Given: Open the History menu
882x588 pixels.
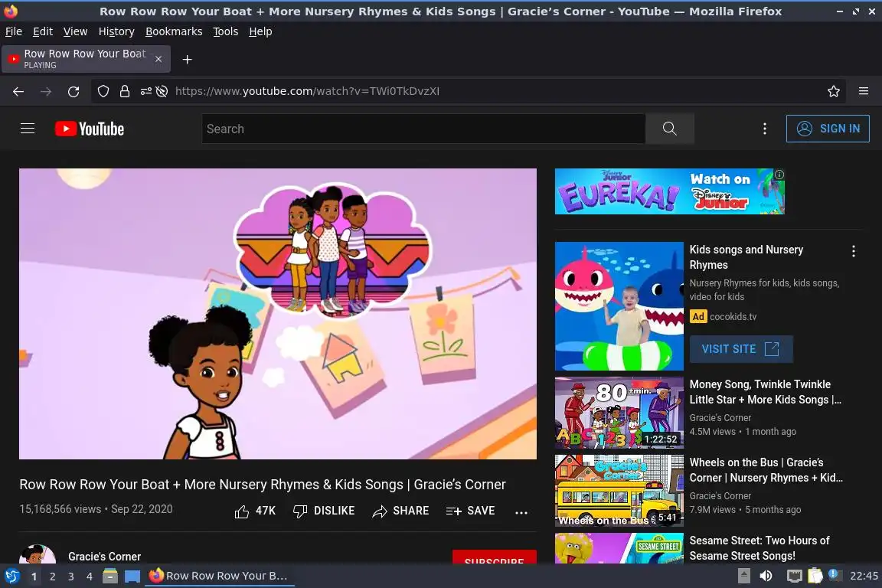Looking at the screenshot, I should (116, 31).
